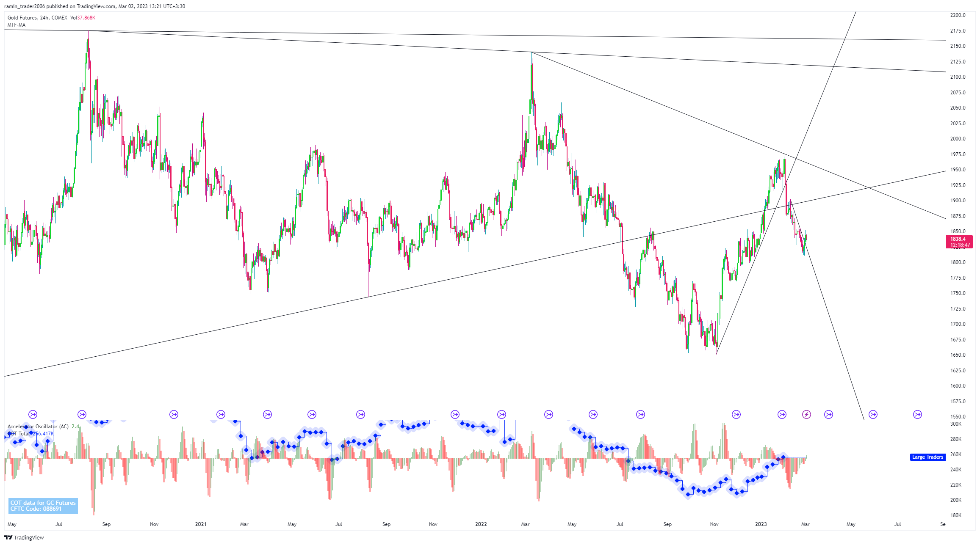
Task: Click the lightning-bolt event marker near Mar 2023
Action: click(x=806, y=414)
